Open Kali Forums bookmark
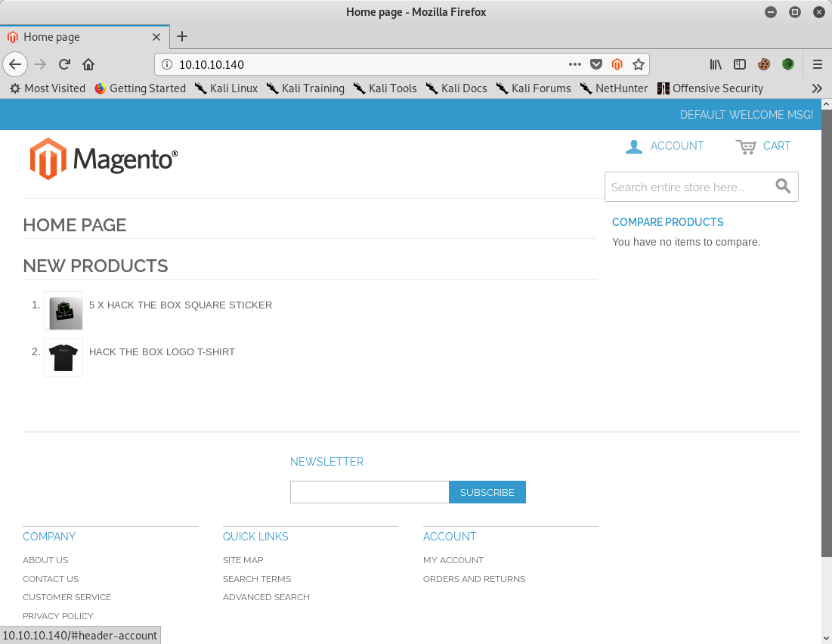This screenshot has height=644, width=832. click(x=534, y=88)
